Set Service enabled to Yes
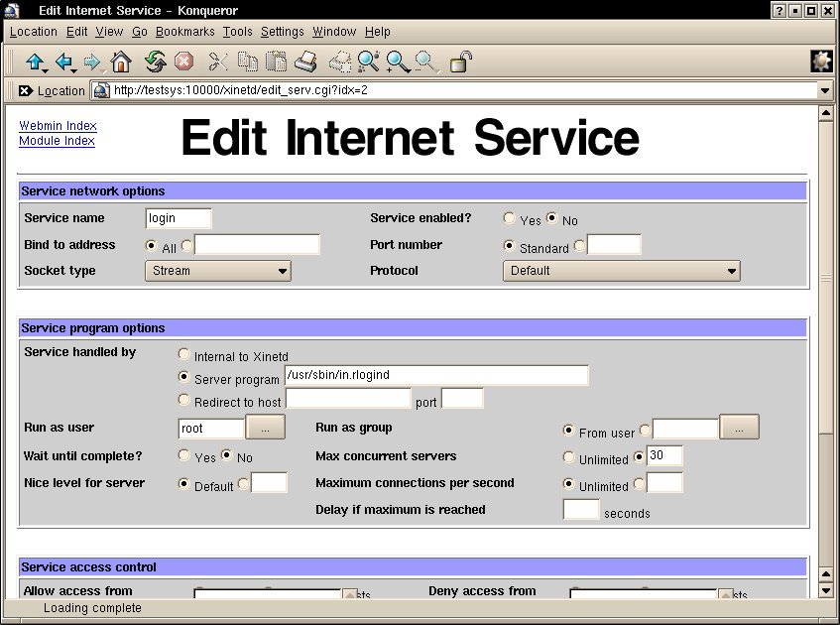 510,219
